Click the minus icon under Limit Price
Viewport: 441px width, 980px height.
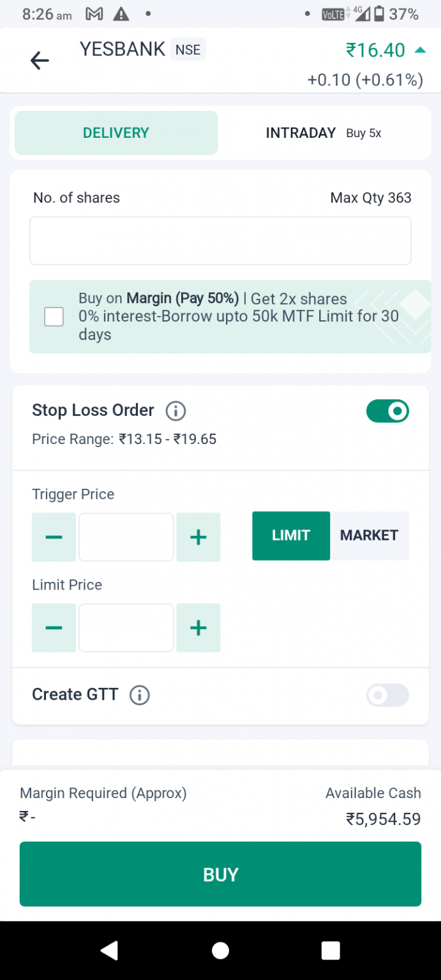(54, 628)
